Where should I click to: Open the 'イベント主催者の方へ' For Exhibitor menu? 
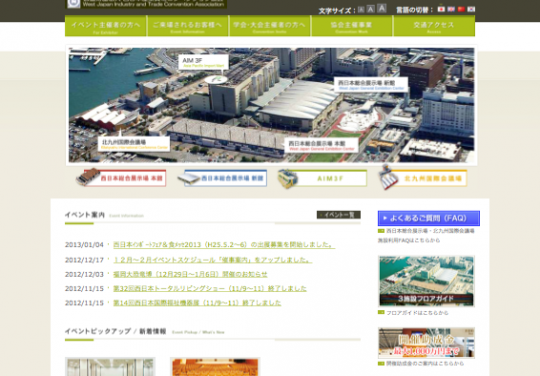pos(106,26)
